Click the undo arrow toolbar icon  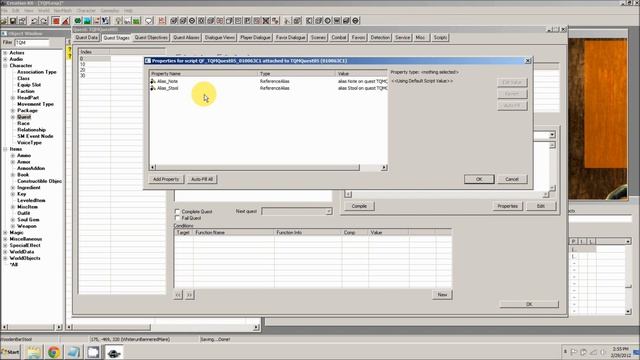point(34,20)
